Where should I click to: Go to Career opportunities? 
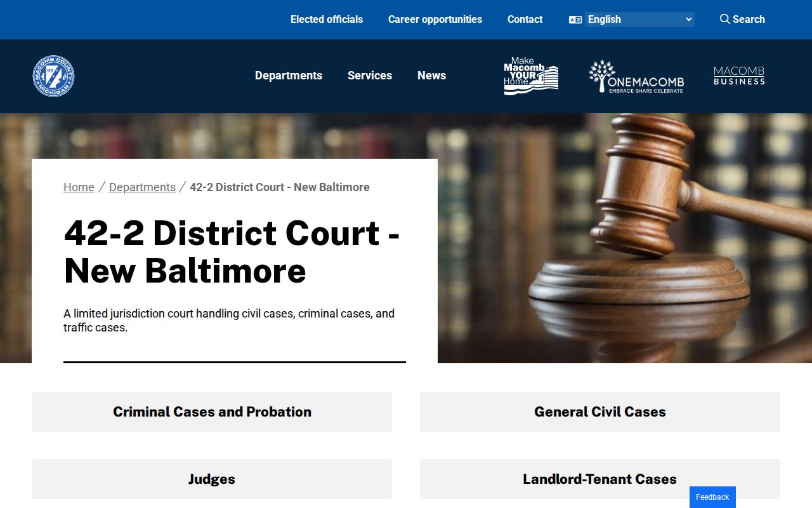[x=435, y=19]
